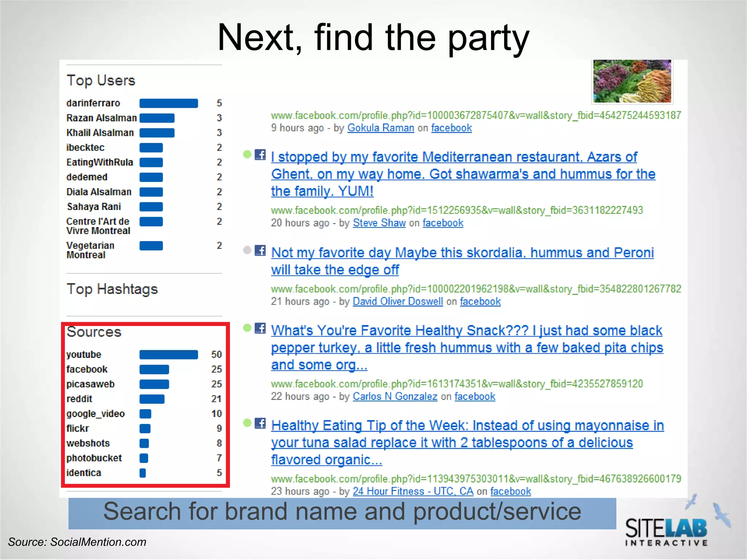
Task: Filter by youtube source
Action: coord(84,354)
